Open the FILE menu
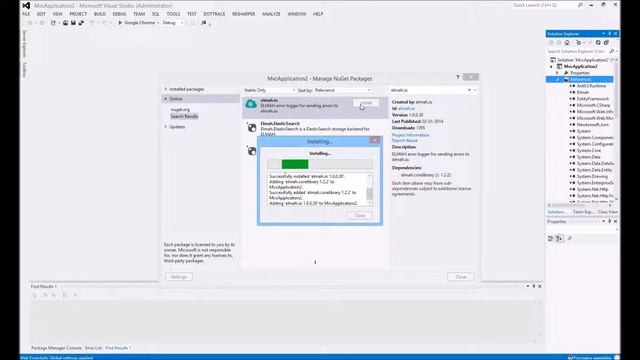640x360 pixels. tap(26, 14)
